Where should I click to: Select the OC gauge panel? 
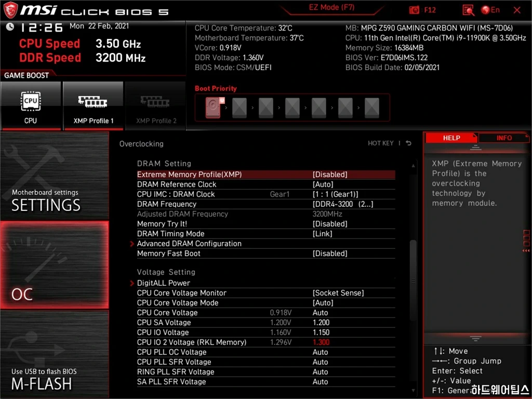[55, 265]
